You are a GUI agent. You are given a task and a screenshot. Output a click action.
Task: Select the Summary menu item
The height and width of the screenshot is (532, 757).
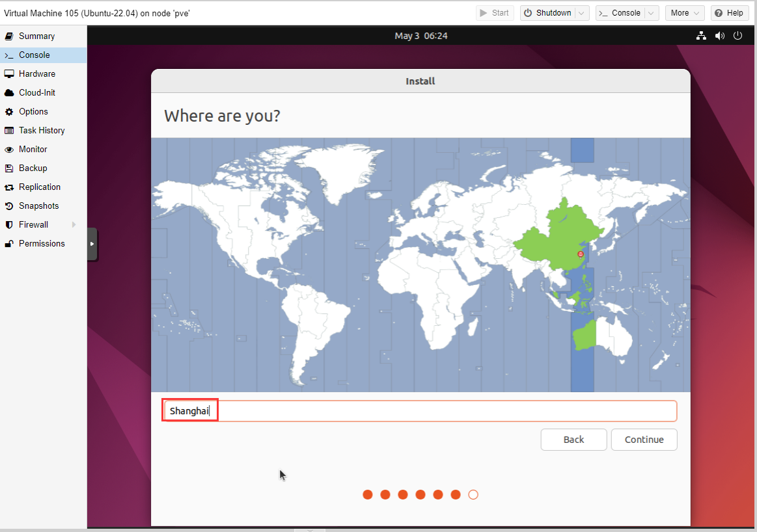tap(36, 36)
